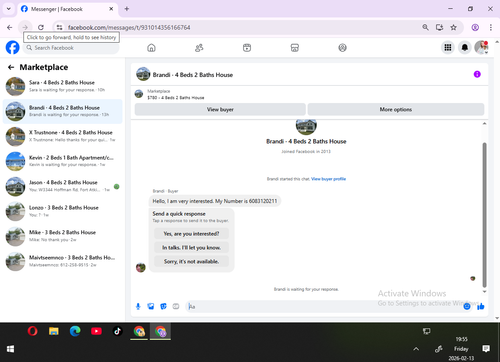Open the emoji picker in message box
The width and height of the screenshot is (500, 362).
pos(467,306)
